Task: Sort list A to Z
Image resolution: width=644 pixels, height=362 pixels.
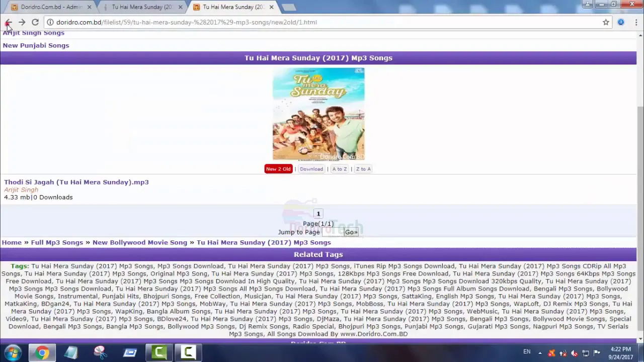Action: click(x=340, y=169)
